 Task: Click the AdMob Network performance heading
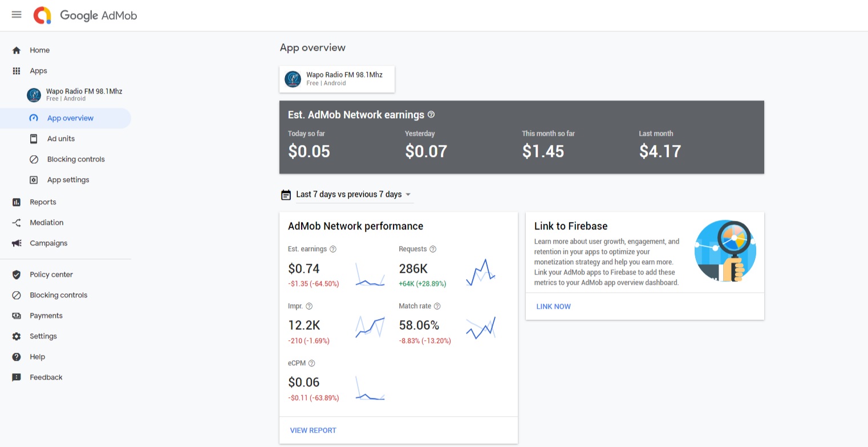pos(356,226)
